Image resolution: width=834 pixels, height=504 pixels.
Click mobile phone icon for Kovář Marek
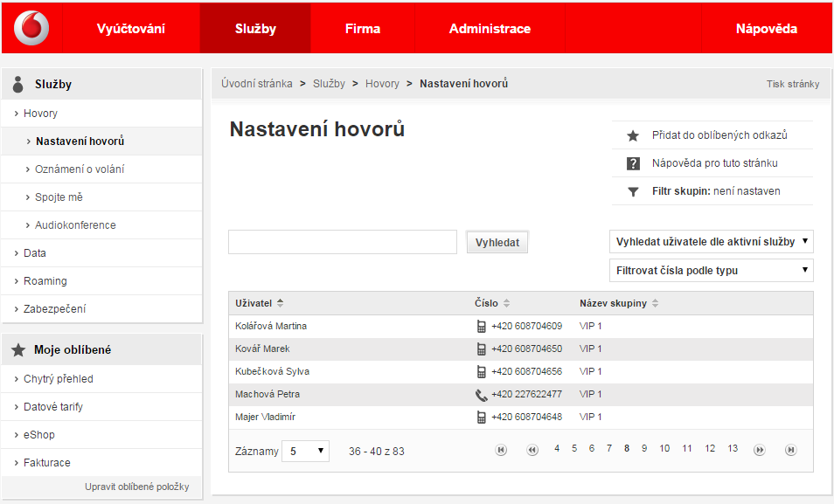pyautogui.click(x=482, y=349)
